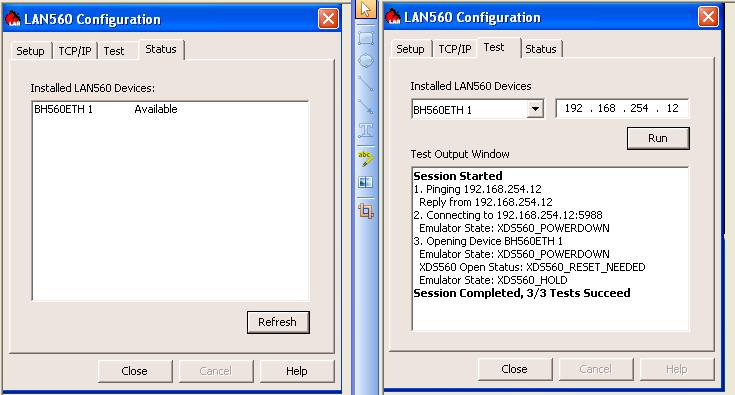Click the Run test button
This screenshot has width=735, height=395.
click(x=658, y=138)
